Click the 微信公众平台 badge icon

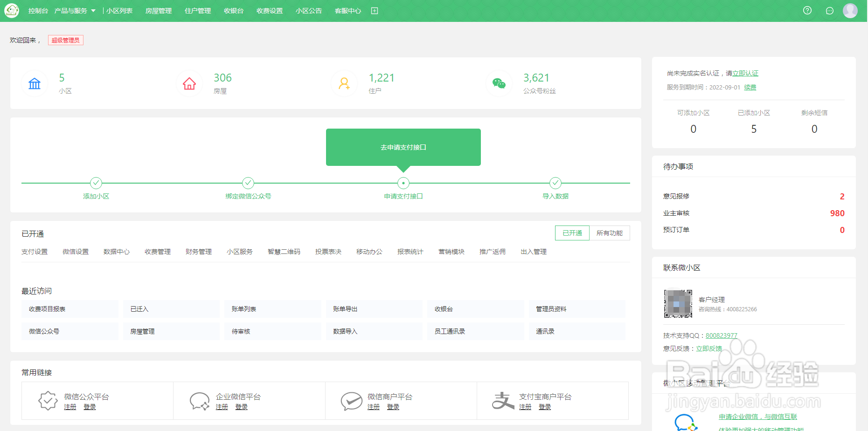[x=48, y=401]
